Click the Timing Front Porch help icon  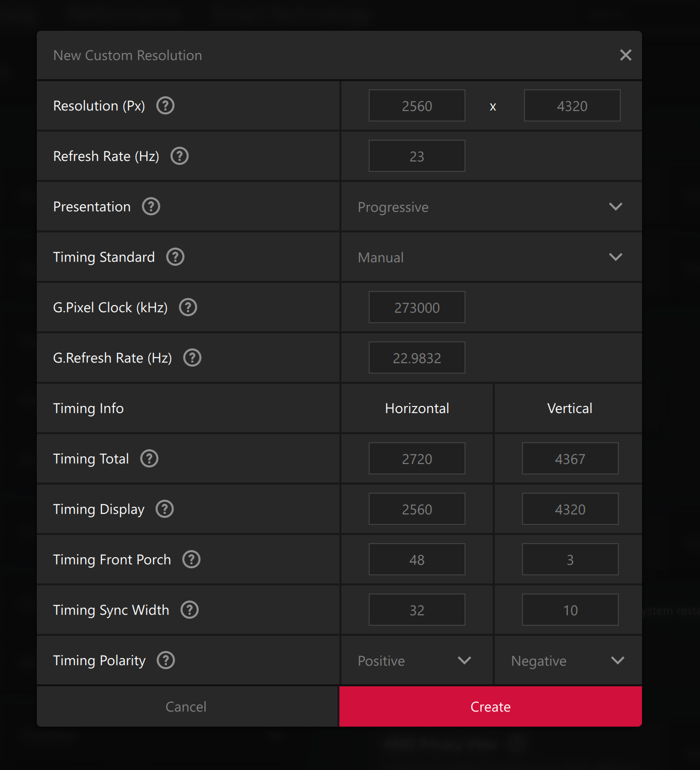click(x=192, y=560)
